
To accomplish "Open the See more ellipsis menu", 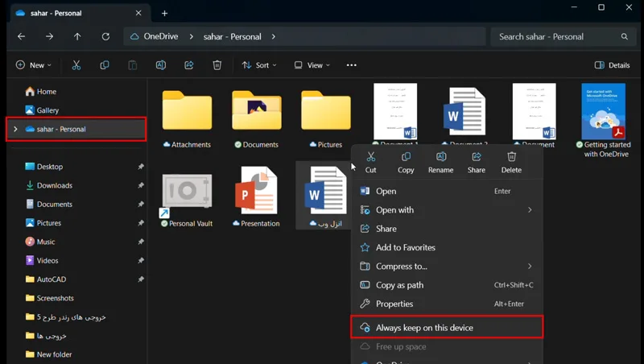I will pos(351,65).
